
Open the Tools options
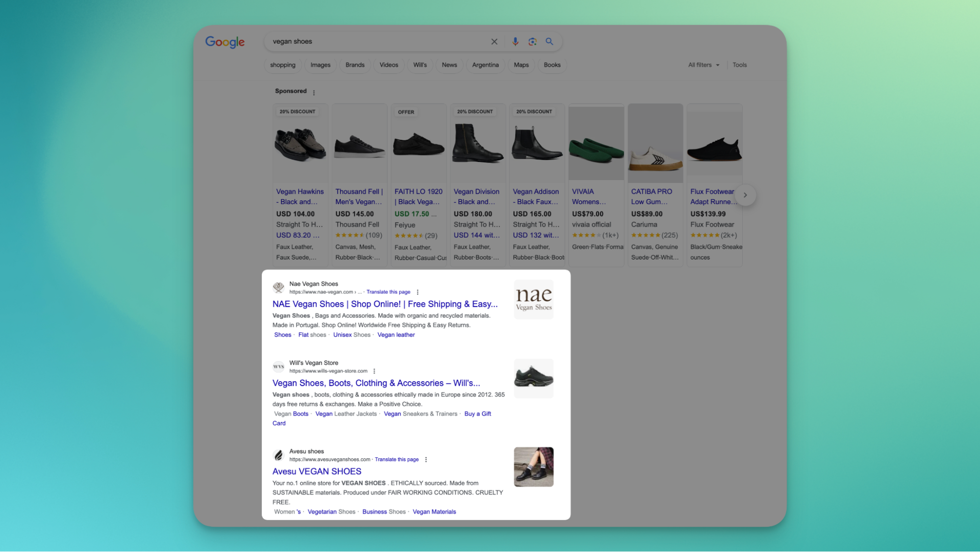[740, 65]
